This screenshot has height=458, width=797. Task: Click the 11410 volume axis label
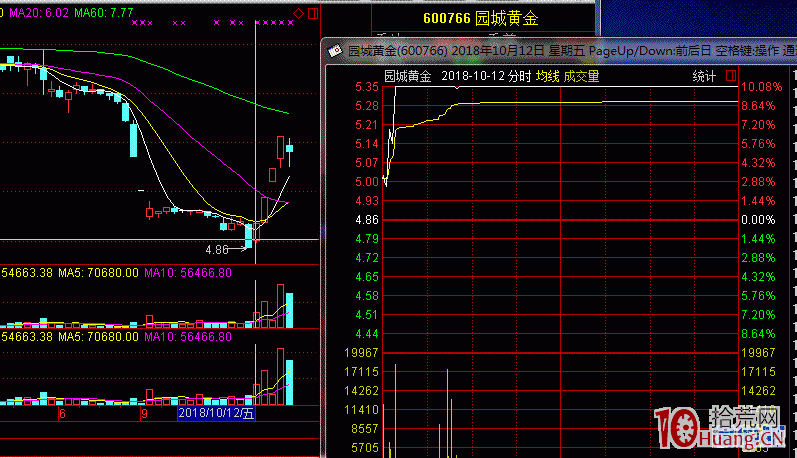[x=361, y=410]
